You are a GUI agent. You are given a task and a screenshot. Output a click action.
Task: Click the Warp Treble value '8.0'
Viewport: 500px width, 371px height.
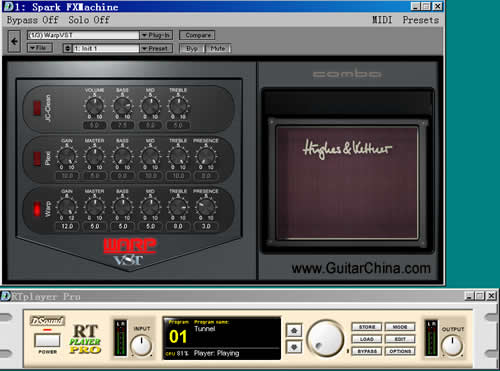[x=178, y=226]
